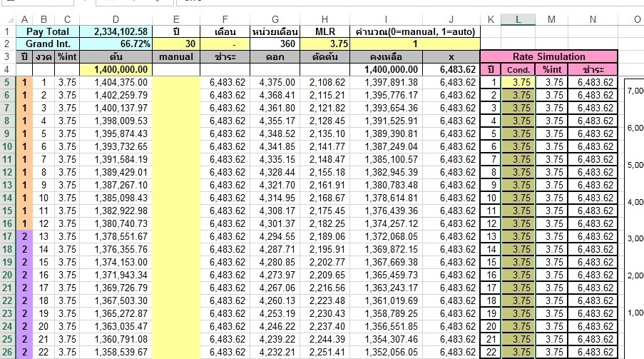The width and height of the screenshot is (644, 359).
Task: Select column D header
Action: pyautogui.click(x=116, y=19)
